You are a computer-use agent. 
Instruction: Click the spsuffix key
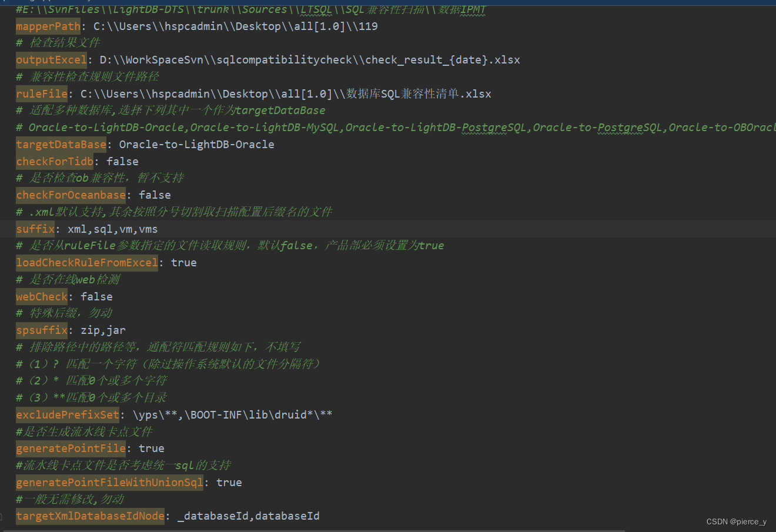[41, 330]
